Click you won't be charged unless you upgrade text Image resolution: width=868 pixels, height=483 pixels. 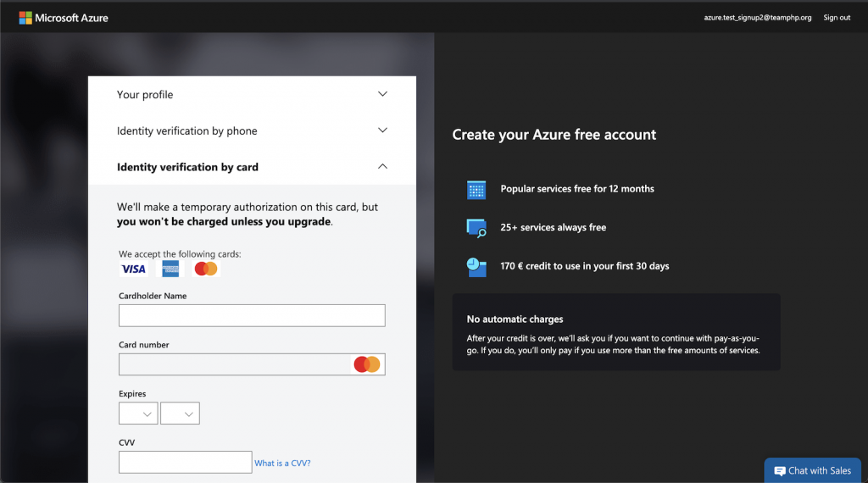click(224, 221)
